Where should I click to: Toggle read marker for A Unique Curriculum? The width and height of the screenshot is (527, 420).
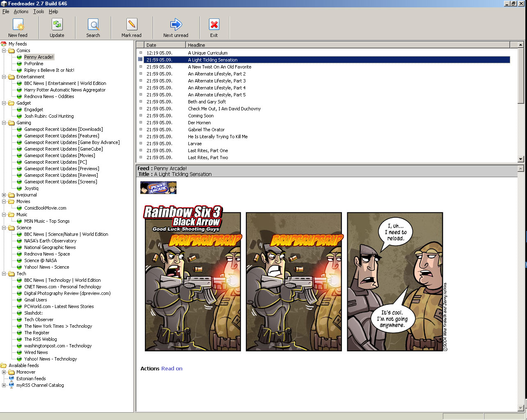[141, 53]
